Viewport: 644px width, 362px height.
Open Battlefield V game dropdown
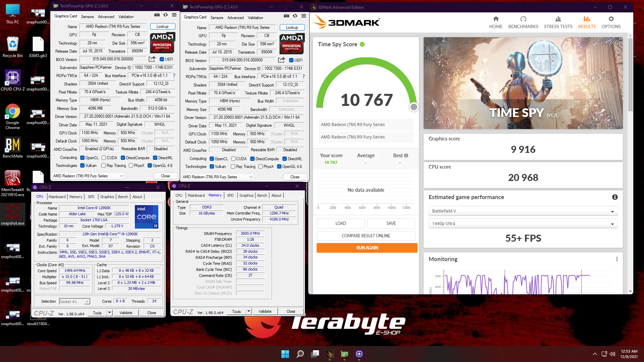tap(523, 211)
